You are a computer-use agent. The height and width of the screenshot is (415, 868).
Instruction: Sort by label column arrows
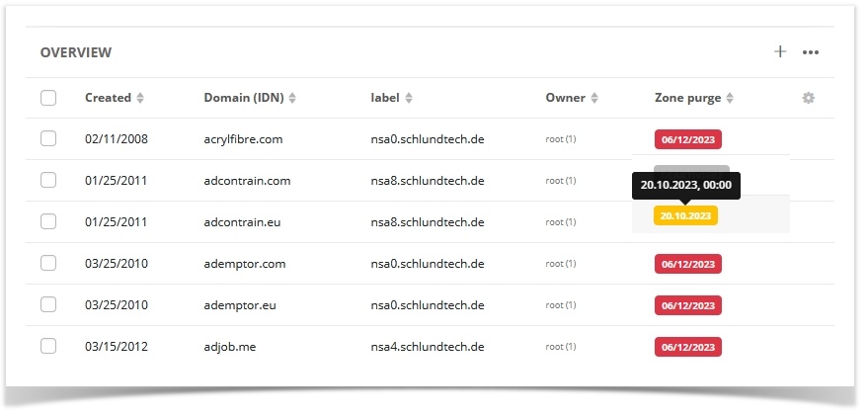(x=409, y=98)
